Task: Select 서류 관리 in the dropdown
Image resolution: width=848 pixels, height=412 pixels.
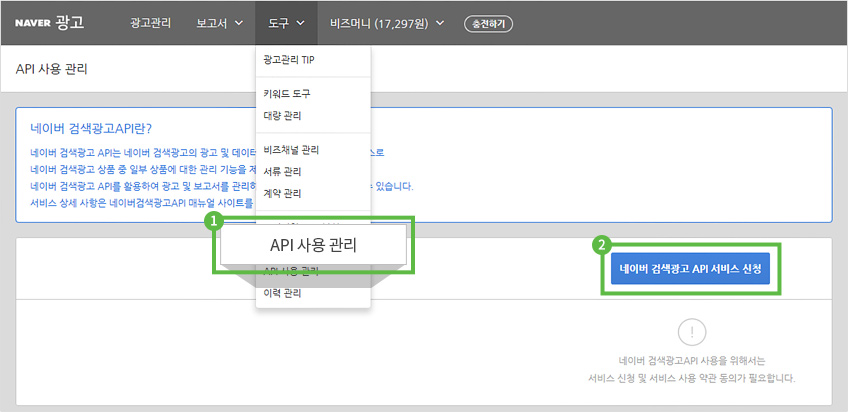Action: (282, 171)
